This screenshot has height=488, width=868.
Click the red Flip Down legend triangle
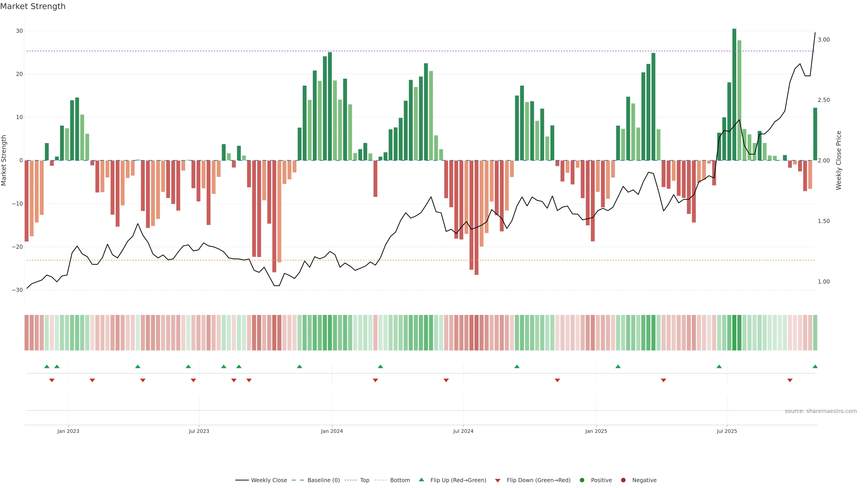click(498, 481)
